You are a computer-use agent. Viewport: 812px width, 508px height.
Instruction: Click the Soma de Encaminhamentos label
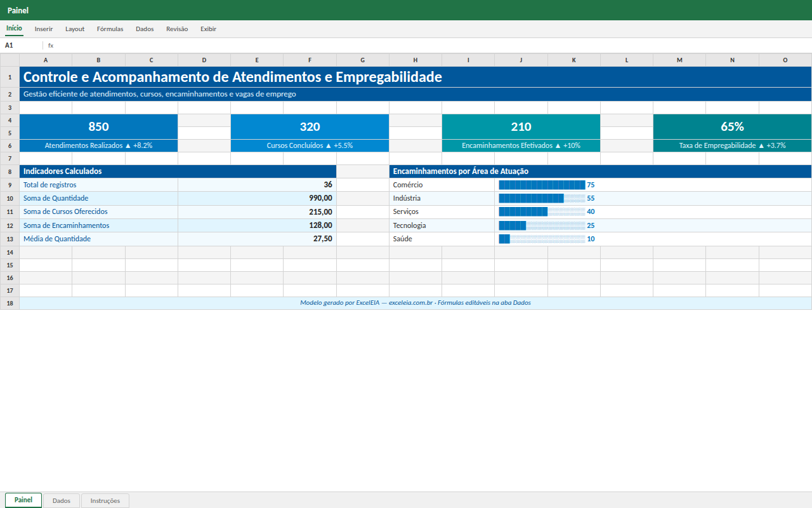(x=99, y=226)
